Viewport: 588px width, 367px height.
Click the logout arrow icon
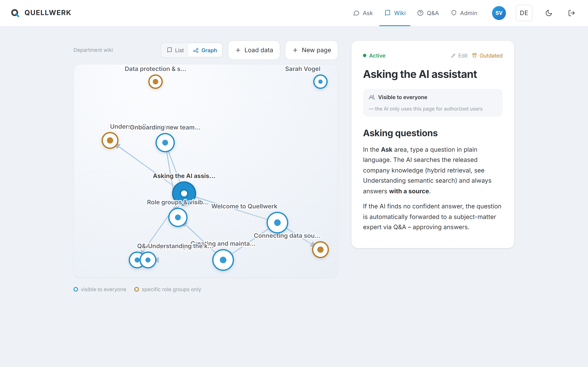pos(571,13)
